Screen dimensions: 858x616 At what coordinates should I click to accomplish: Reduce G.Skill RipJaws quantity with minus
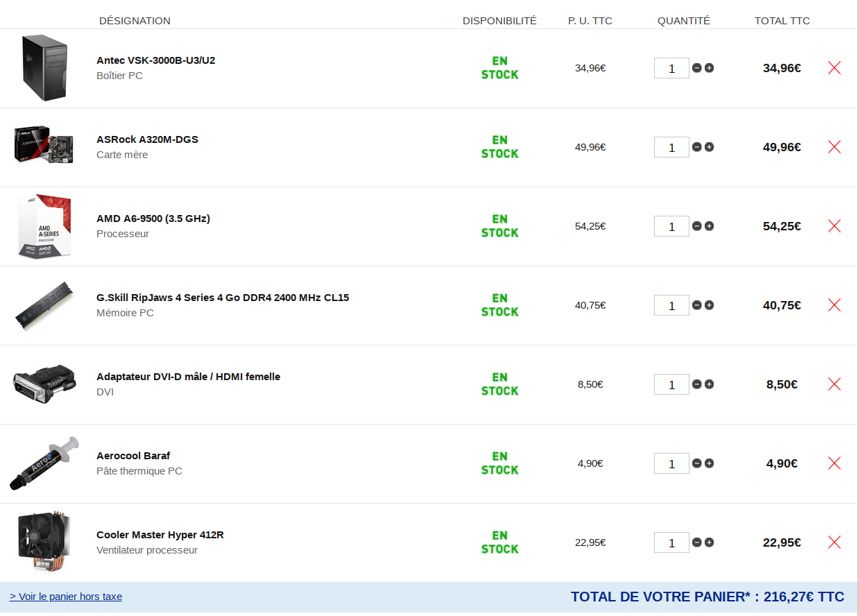(x=697, y=305)
